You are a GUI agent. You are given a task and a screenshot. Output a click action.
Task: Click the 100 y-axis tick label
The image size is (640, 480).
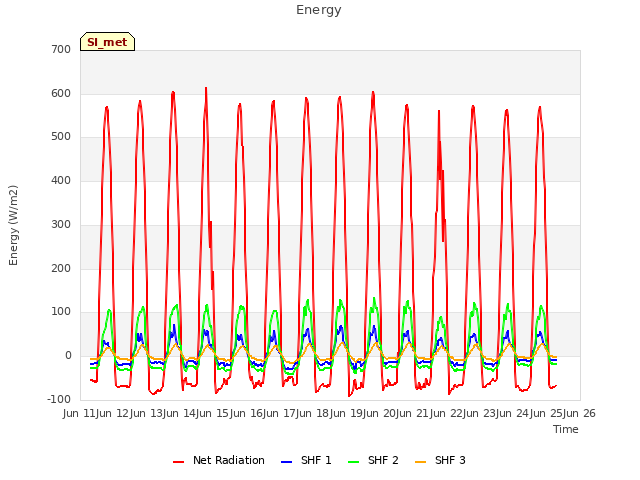coord(61,312)
